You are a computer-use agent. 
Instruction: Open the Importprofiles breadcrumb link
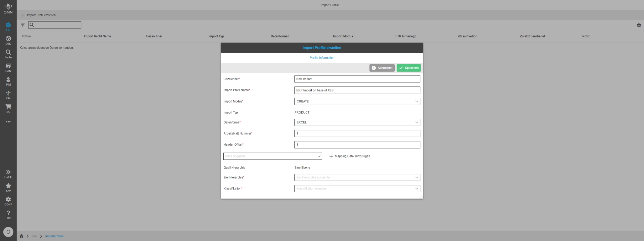coord(54,236)
